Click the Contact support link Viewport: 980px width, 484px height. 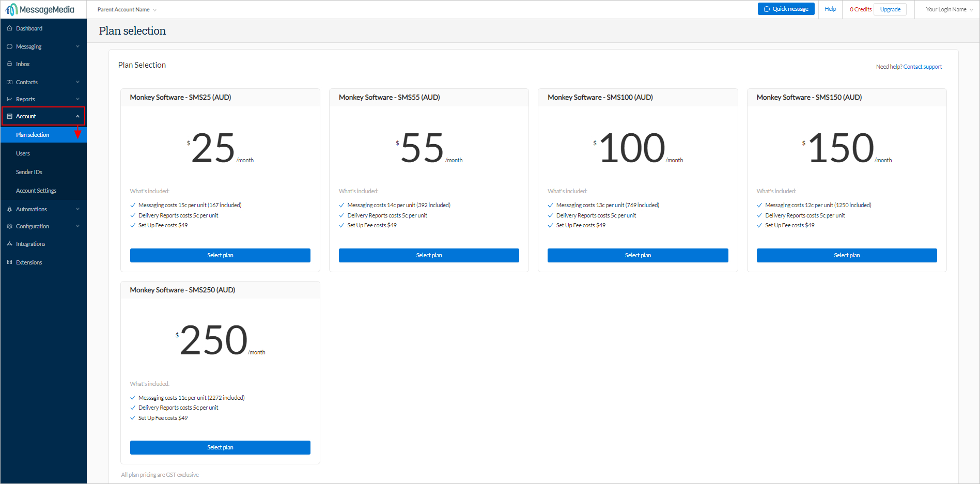click(x=922, y=67)
